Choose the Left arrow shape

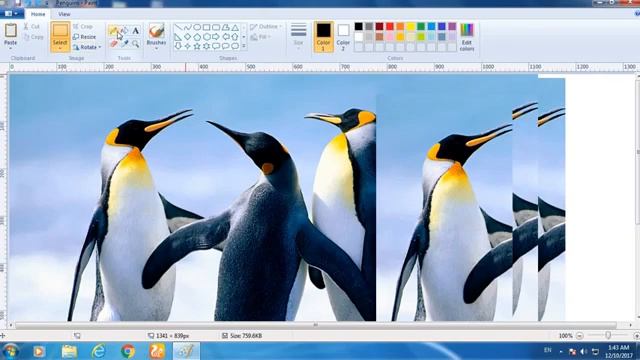coord(226,37)
